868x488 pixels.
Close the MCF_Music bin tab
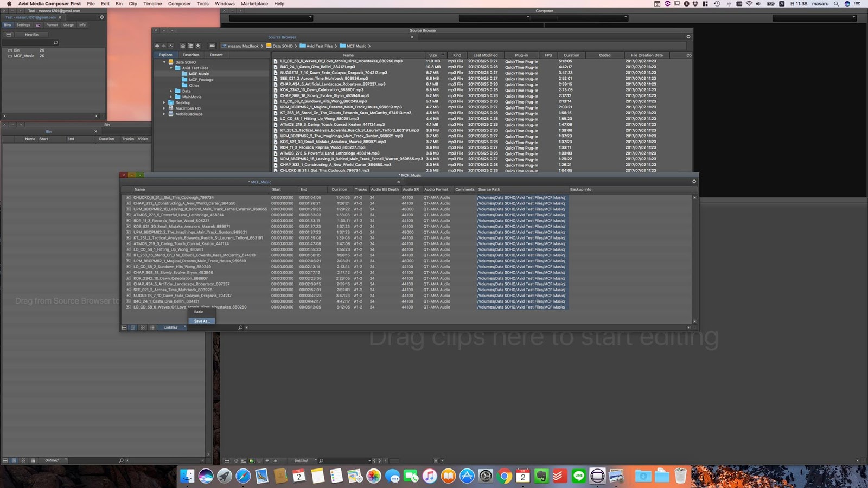(398, 182)
